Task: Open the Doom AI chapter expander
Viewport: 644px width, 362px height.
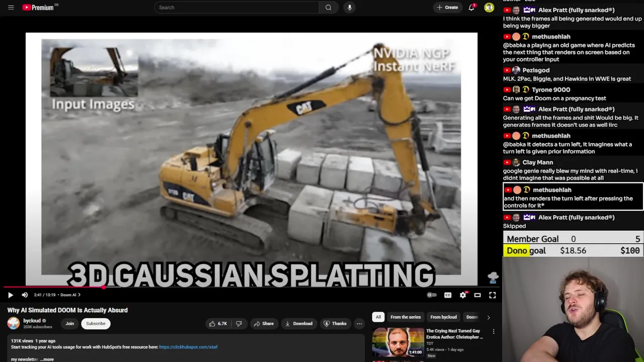Action: click(70, 295)
